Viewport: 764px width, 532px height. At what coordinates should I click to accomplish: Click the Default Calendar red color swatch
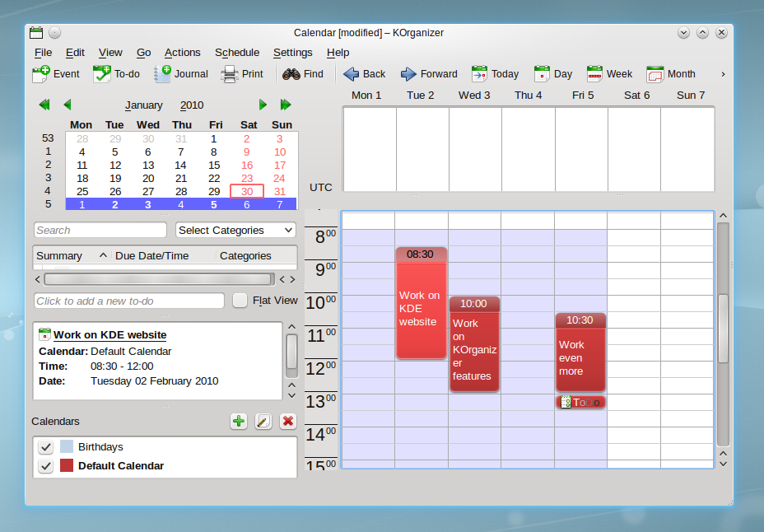tap(67, 465)
